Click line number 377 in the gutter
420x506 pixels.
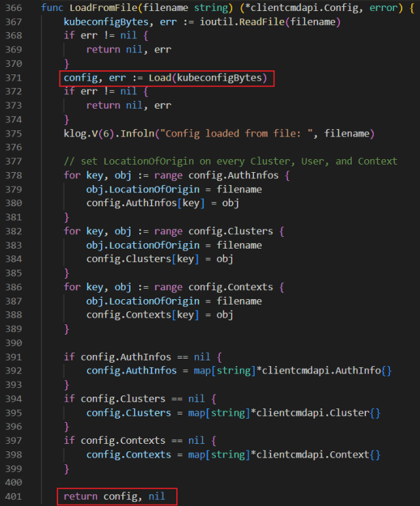point(14,161)
